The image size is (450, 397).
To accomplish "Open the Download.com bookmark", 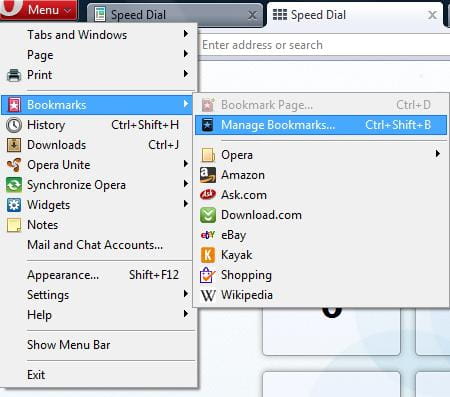I will pyautogui.click(x=321, y=215).
